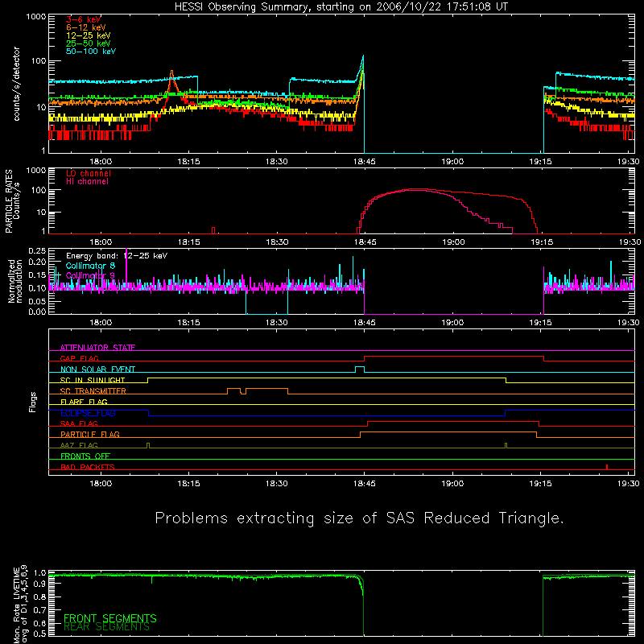Click the BAD_PACKETS flag label
644x644 pixels.
click(x=88, y=467)
